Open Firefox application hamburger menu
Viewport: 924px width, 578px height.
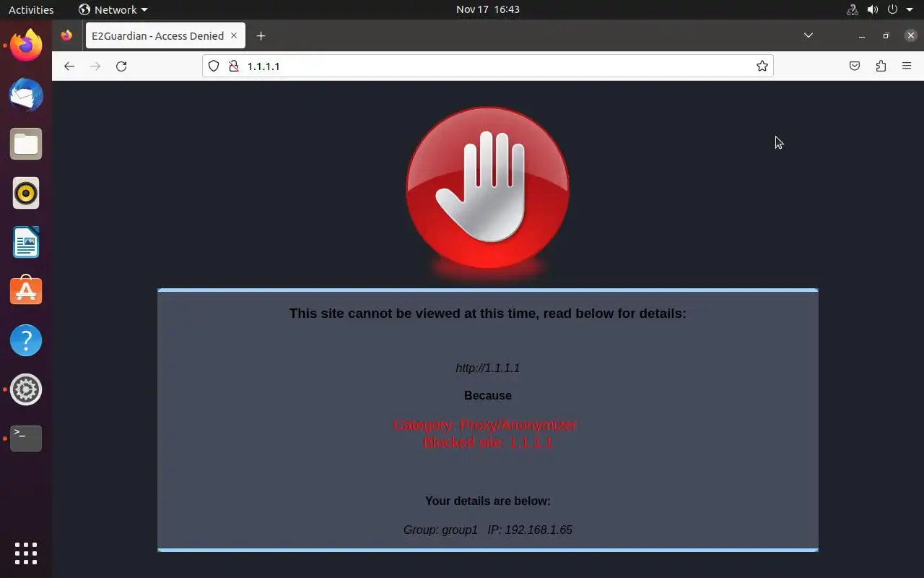(x=907, y=66)
